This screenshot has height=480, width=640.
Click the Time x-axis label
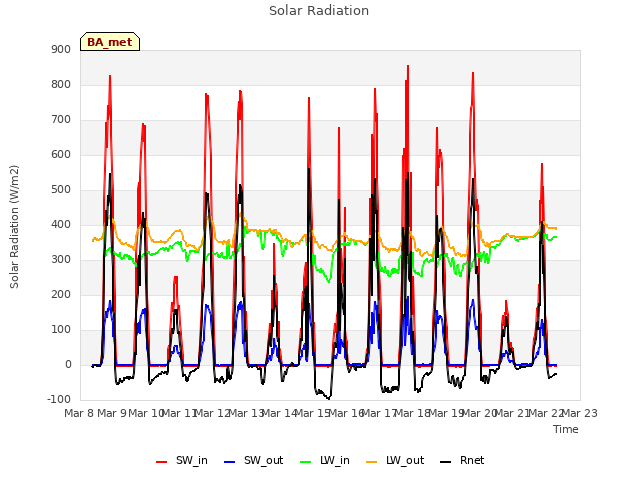[566, 429]
